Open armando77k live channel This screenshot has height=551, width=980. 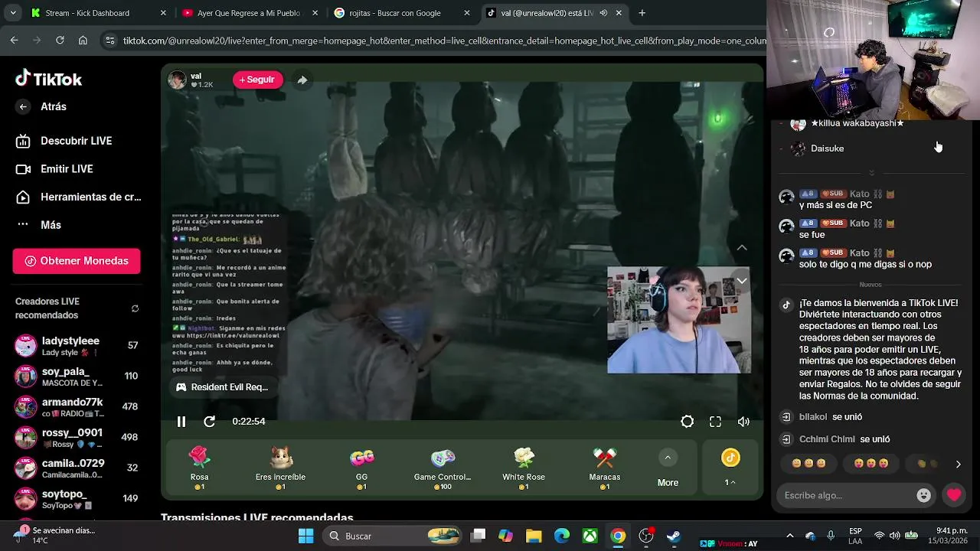[77, 407]
